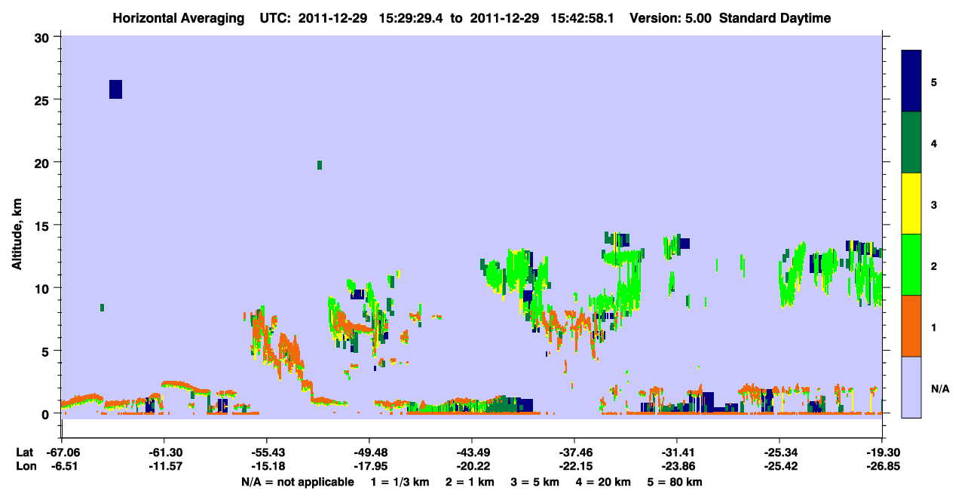Click longitude value '-25.42'
The image size is (980, 503).
[779, 466]
